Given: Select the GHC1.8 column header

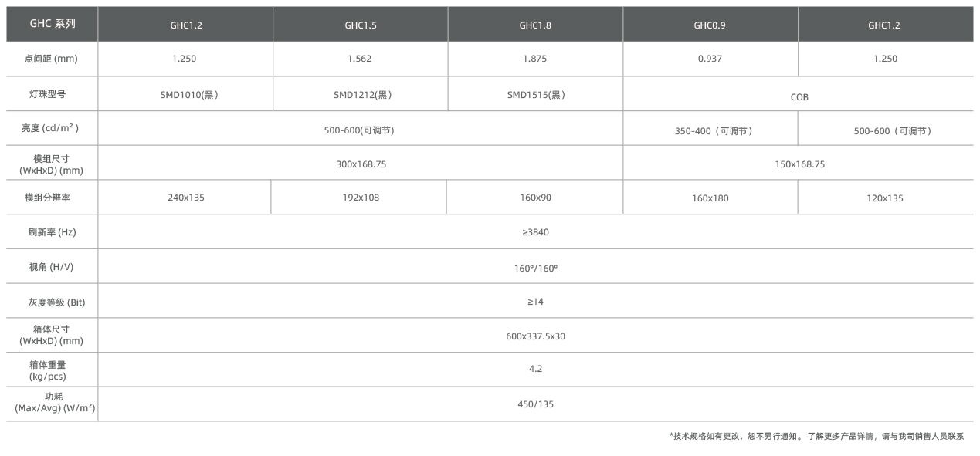Looking at the screenshot, I should coord(535,25).
